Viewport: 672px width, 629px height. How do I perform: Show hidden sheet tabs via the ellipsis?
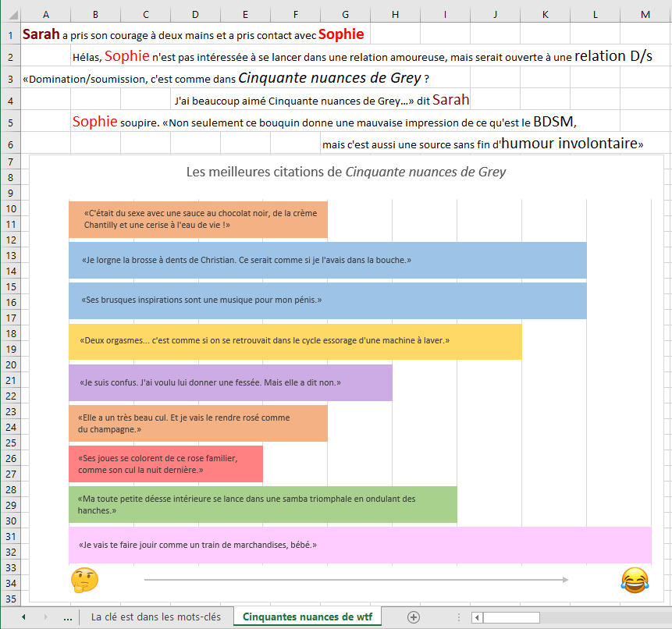[x=67, y=617]
